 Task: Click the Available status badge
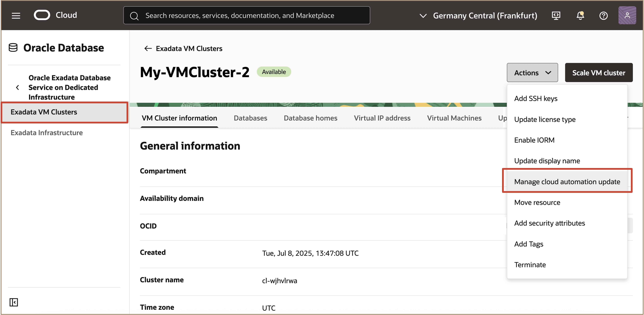[274, 72]
